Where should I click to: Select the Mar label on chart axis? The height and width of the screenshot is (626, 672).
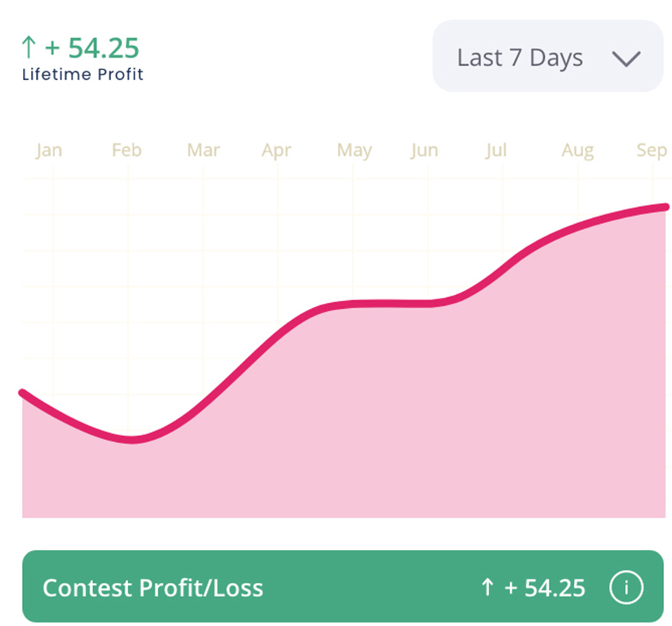[203, 150]
